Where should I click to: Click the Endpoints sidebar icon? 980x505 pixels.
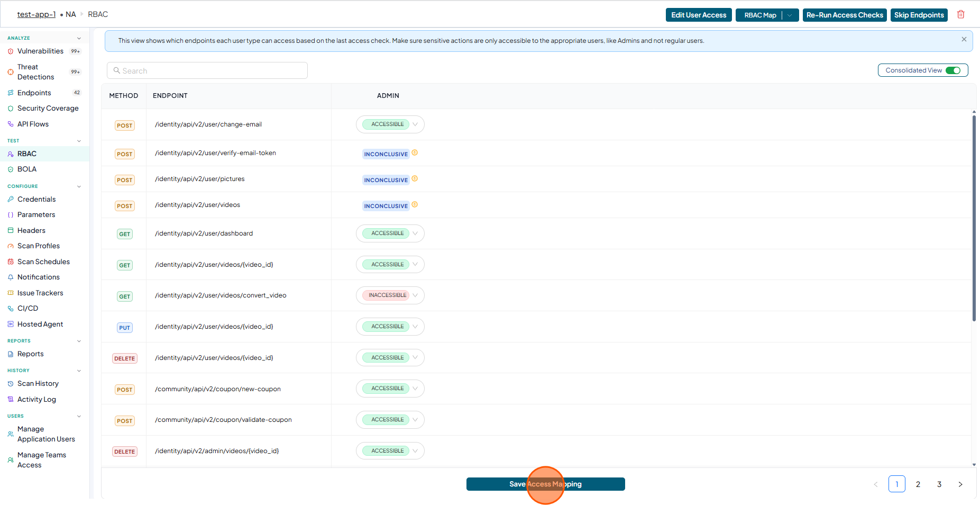point(11,93)
